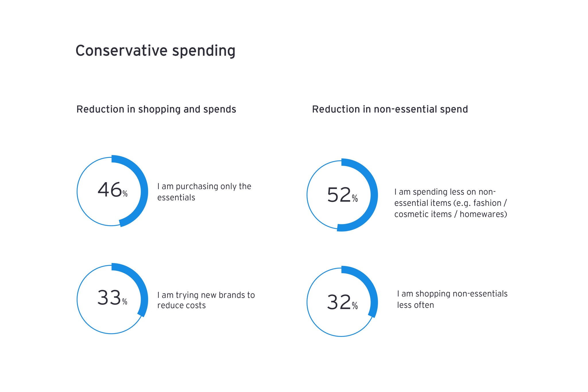Click the 52 figure inside the ring
Image resolution: width=588 pixels, height=392 pixels.
tap(339, 195)
